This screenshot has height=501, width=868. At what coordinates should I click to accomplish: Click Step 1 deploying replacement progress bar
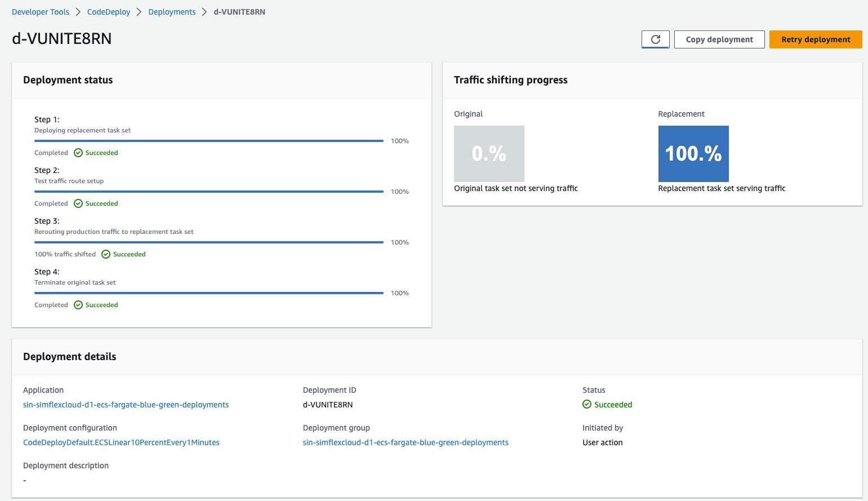[x=209, y=141]
